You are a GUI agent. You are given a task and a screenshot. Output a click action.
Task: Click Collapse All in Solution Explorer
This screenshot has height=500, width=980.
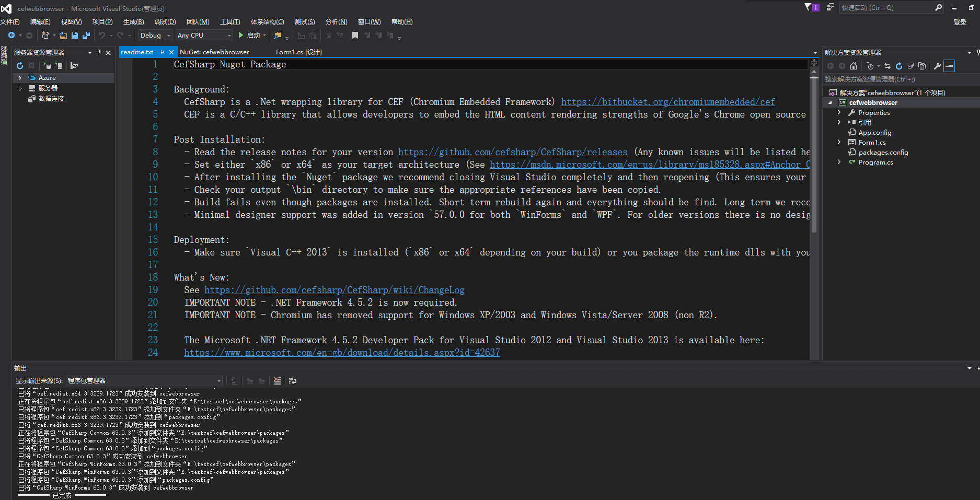[x=910, y=66]
